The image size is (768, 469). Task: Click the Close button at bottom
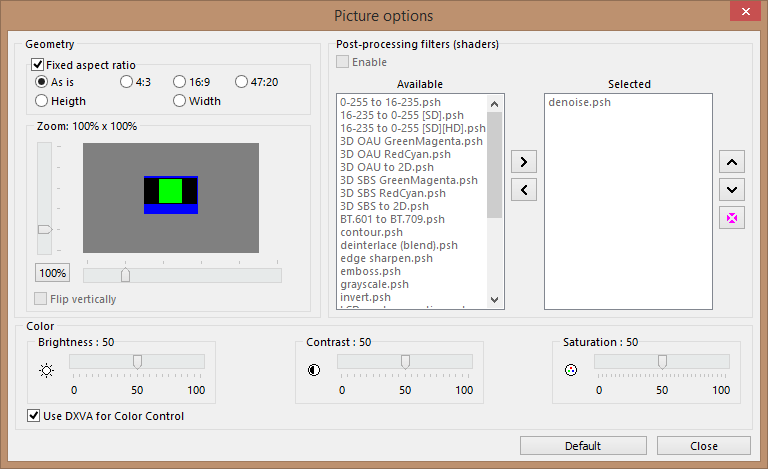point(703,445)
